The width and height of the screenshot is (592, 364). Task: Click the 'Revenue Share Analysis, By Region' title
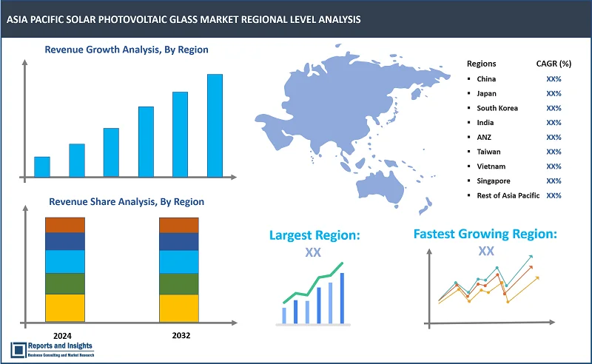(x=127, y=202)
